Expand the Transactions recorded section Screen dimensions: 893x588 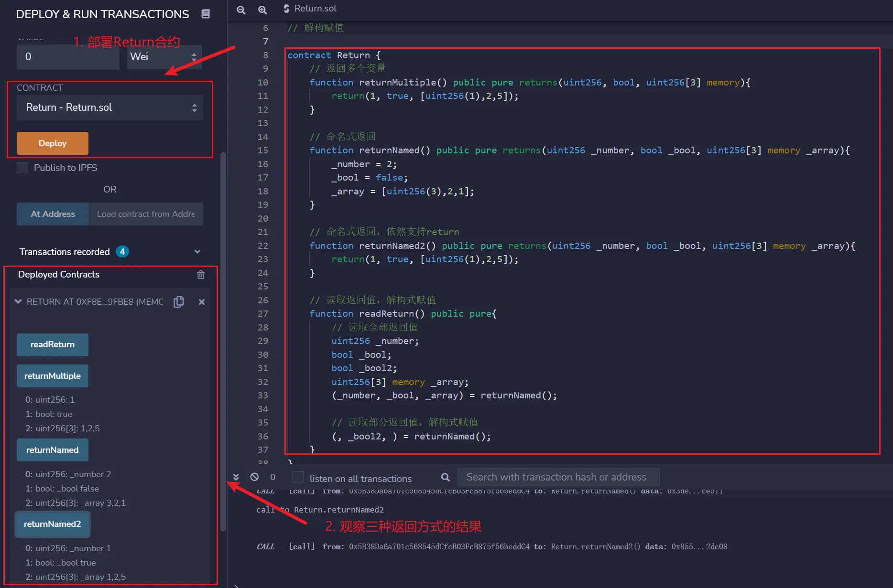[197, 252]
